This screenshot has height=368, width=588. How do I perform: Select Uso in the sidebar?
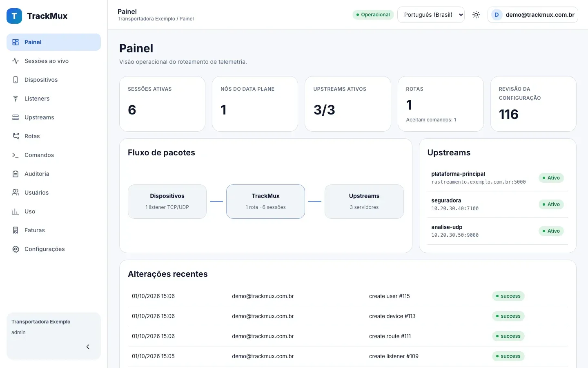coord(53,211)
